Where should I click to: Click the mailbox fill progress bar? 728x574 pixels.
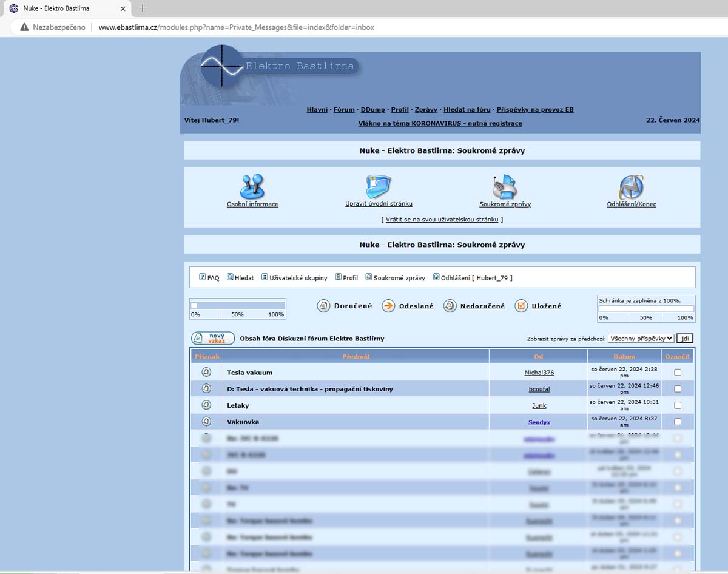[646, 309]
